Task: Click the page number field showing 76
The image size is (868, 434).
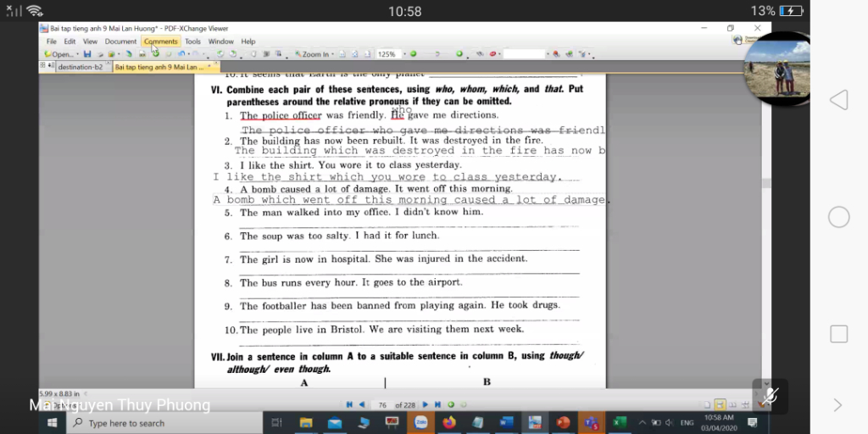Action: (x=382, y=405)
